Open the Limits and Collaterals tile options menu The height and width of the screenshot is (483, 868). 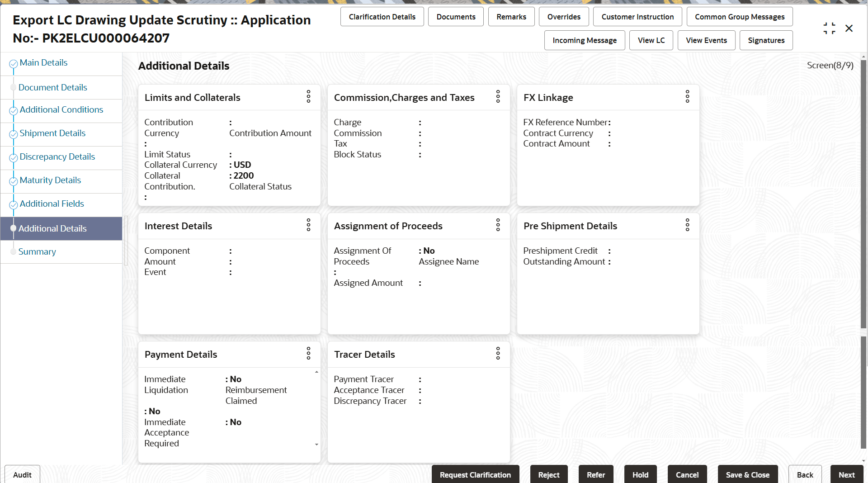[308, 97]
